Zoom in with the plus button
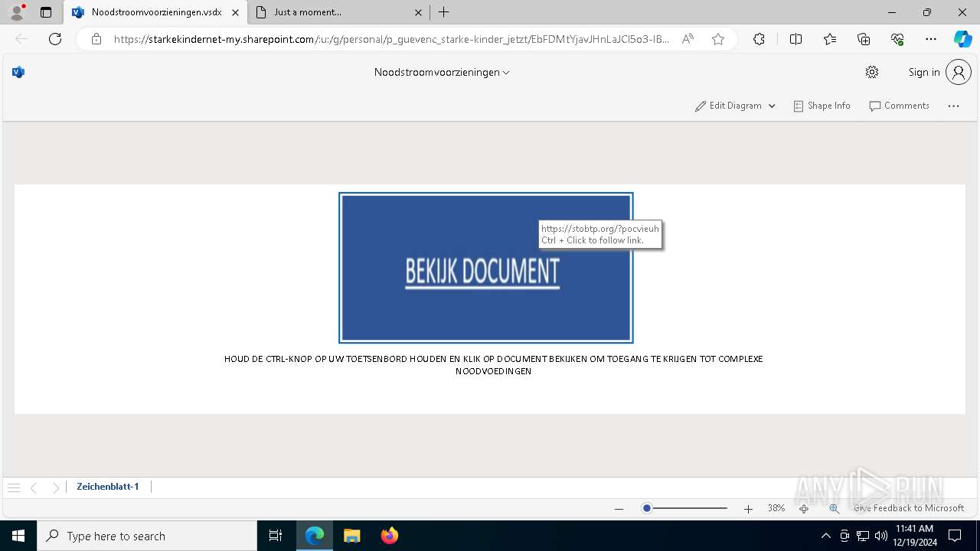Viewport: 980px width, 551px height. click(748, 509)
